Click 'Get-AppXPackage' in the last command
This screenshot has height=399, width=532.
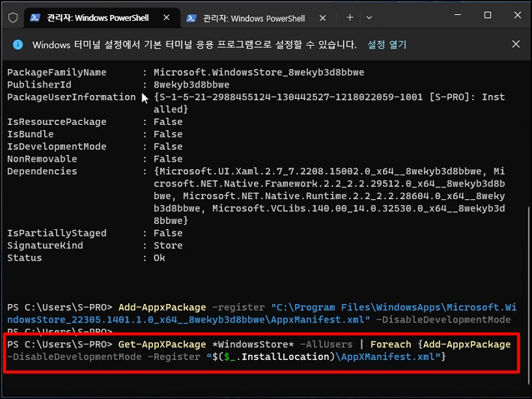[162, 344]
